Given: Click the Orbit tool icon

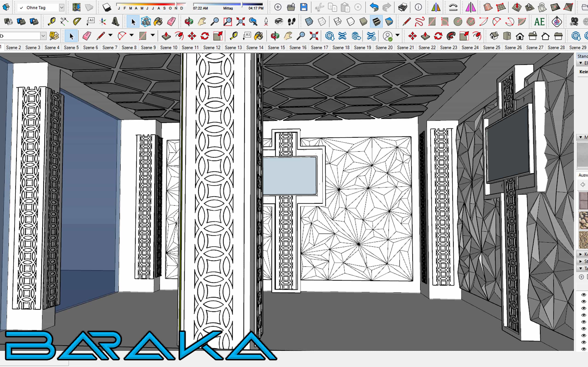Looking at the screenshot, I should pos(189,22).
